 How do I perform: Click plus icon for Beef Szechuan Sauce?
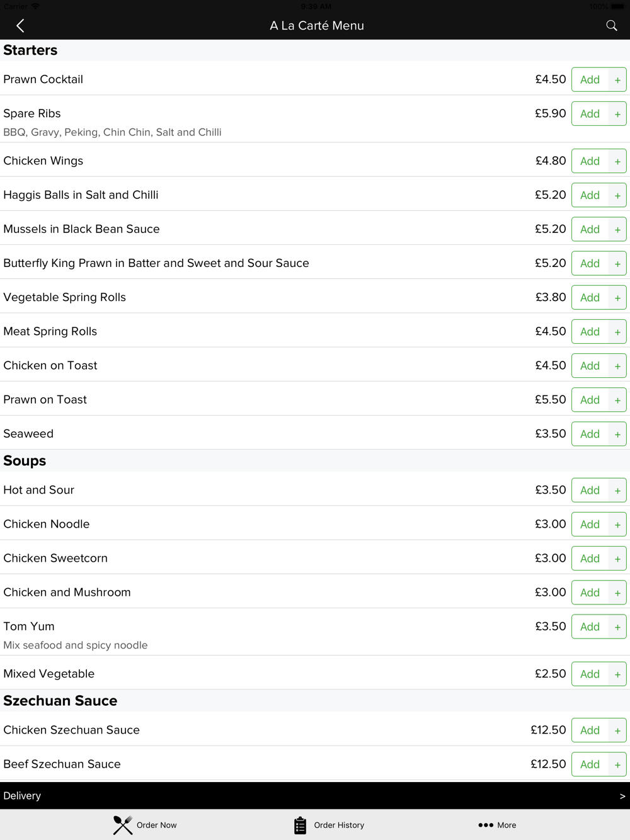coord(617,764)
